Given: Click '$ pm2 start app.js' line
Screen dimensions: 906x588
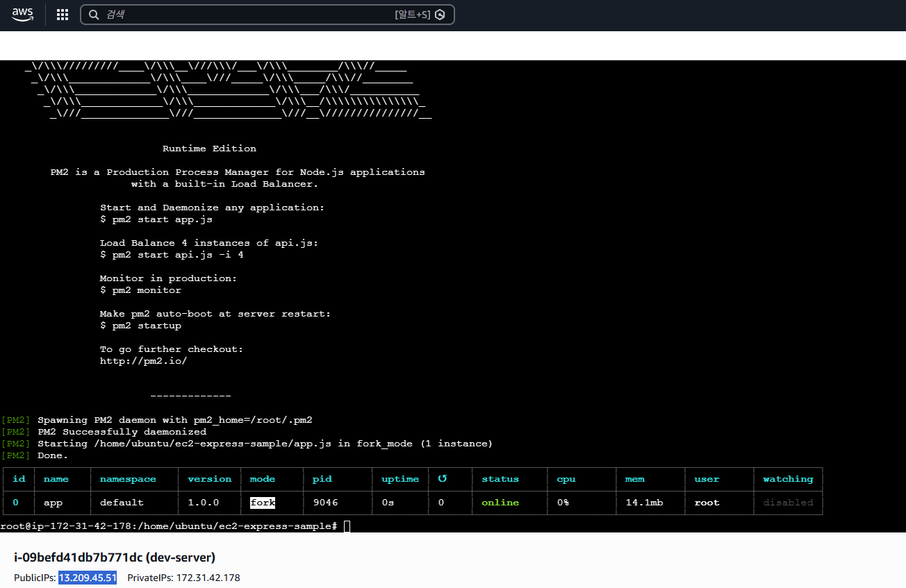Looking at the screenshot, I should (156, 219).
